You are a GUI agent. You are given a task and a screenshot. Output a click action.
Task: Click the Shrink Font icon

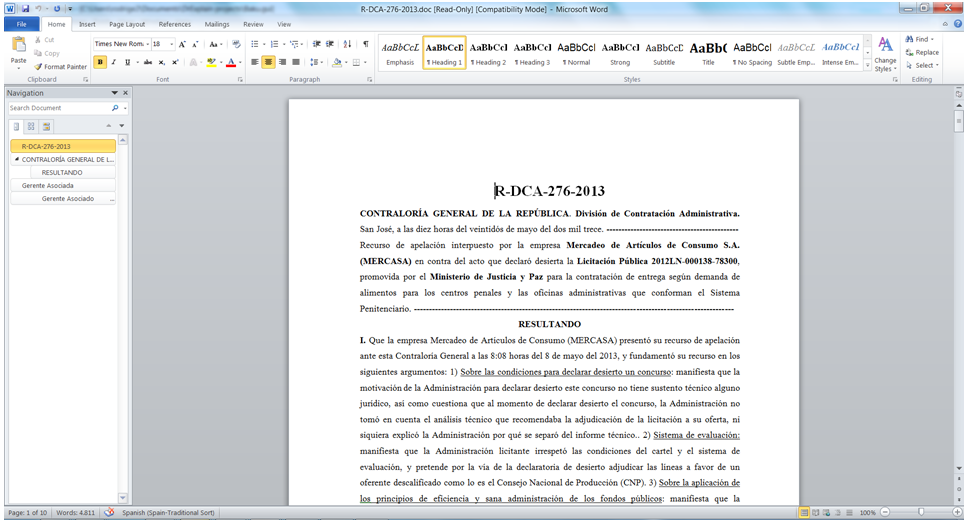pos(195,44)
